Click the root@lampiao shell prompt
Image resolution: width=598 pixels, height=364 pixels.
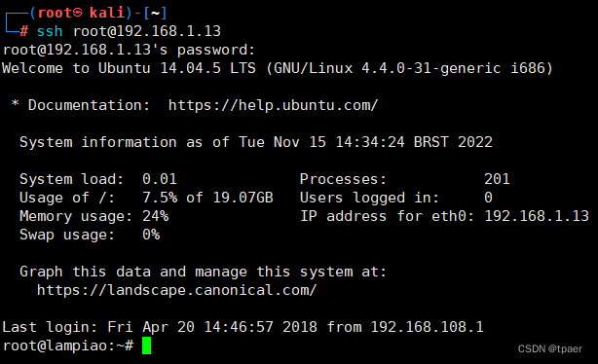point(68,346)
